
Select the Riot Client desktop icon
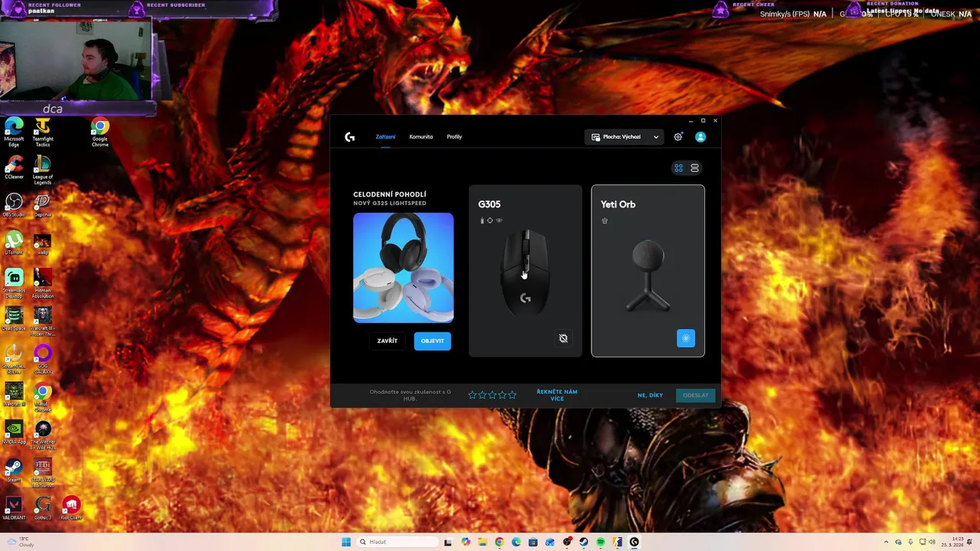pyautogui.click(x=72, y=508)
